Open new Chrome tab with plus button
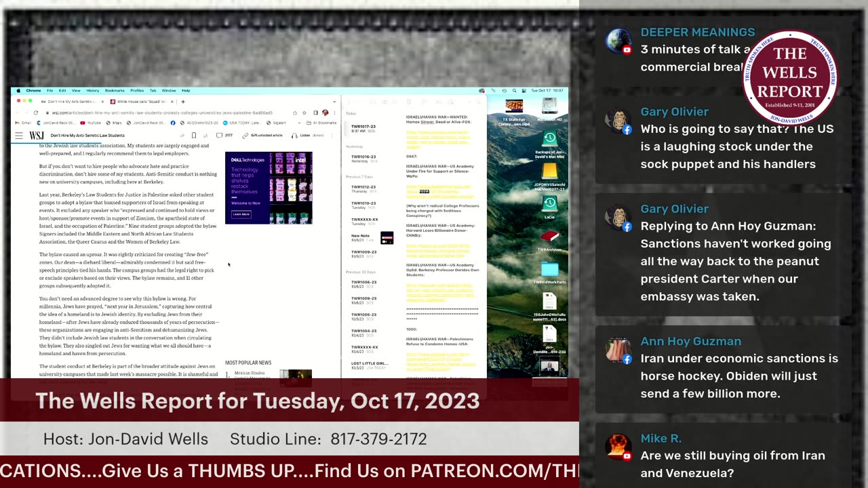Screen dimensions: 868x488 (x=182, y=102)
